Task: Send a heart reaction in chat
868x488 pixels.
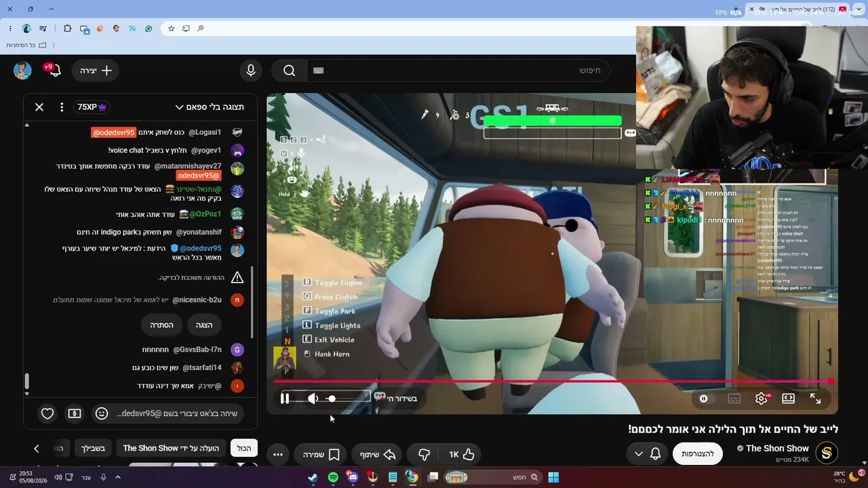Action: [x=47, y=413]
